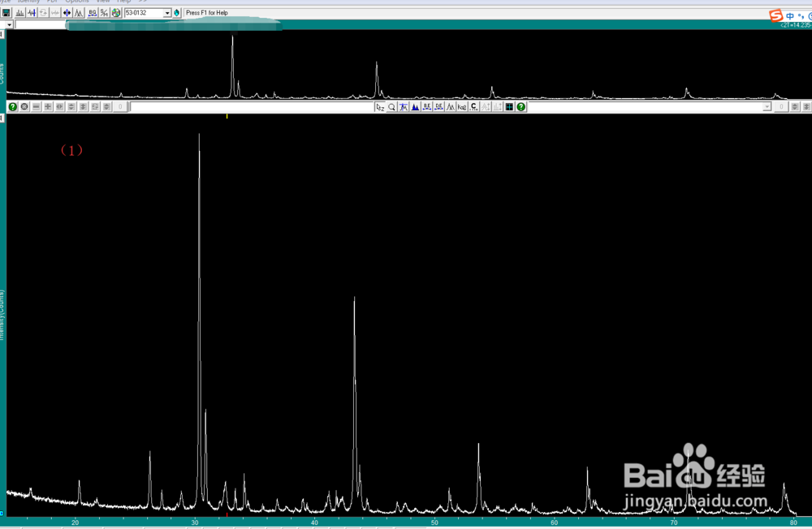The image size is (812, 529).
Task: Click the plus button in the zoom toolbar
Action: point(48,106)
